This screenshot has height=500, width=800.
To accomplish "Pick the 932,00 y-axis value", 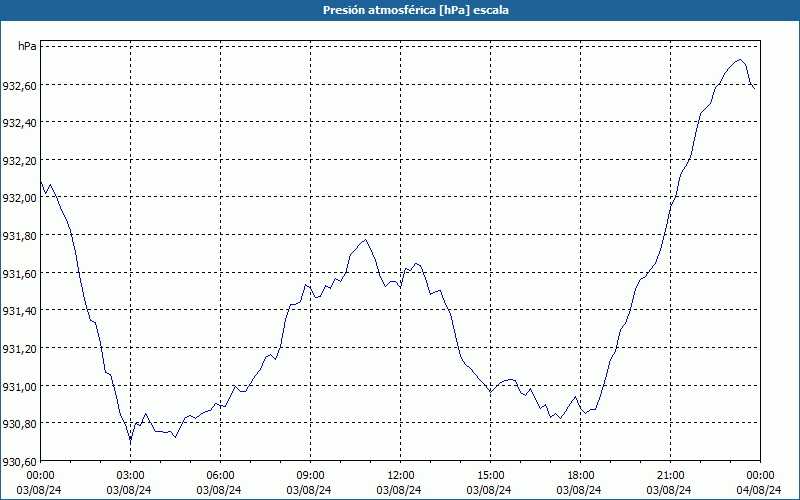I will pyautogui.click(x=19, y=198).
